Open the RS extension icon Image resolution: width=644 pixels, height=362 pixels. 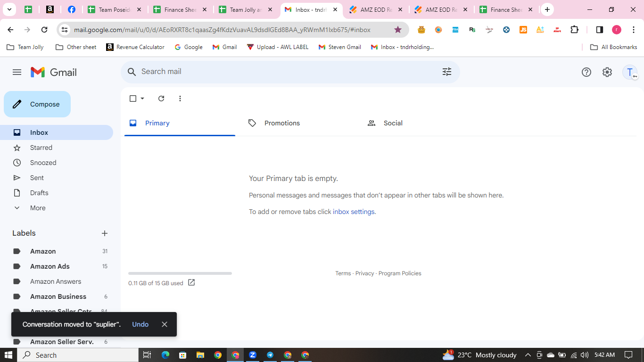(472, 30)
